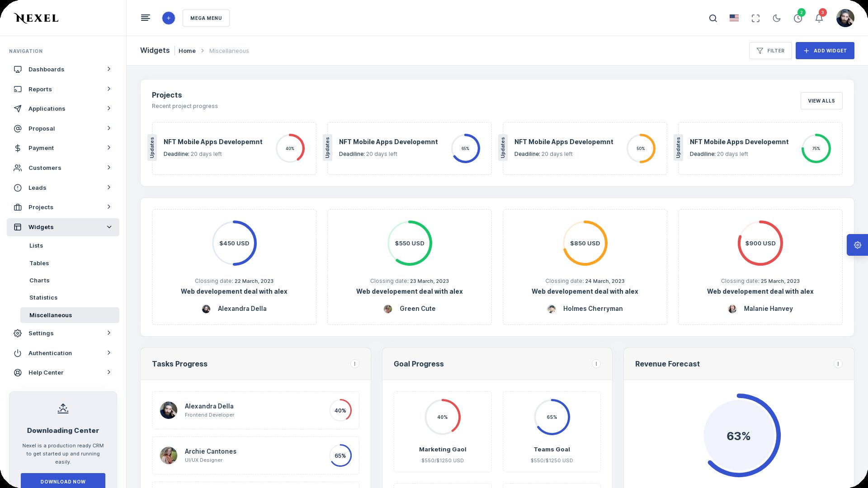Click the search magnifier icon
Viewport: 868px width, 488px height.
coord(713,18)
